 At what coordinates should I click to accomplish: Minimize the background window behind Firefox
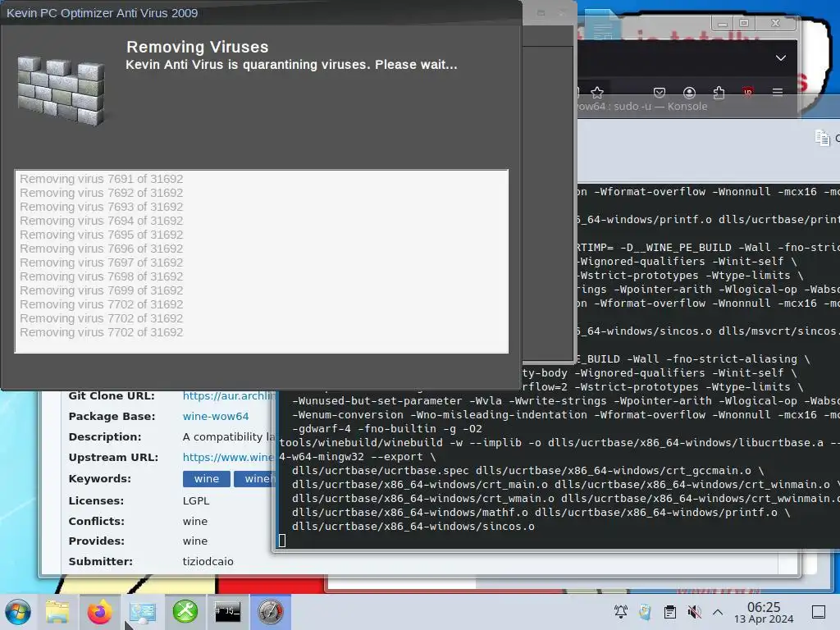click(x=723, y=23)
